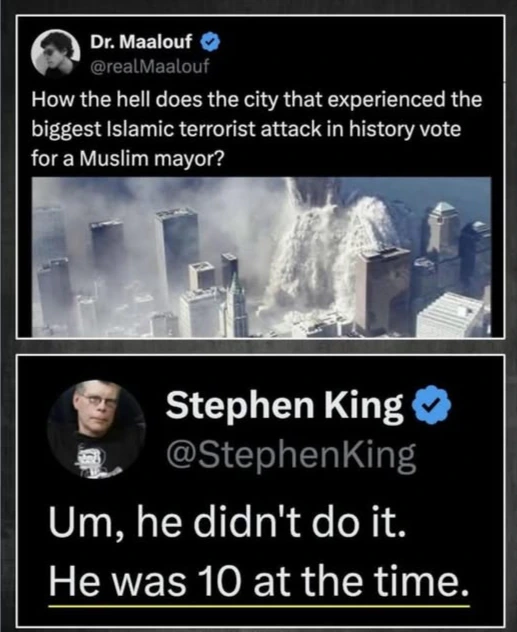This screenshot has width=517, height=632.
Task: Click the reply 'Um, he didn't do it.'
Action: coord(227,526)
